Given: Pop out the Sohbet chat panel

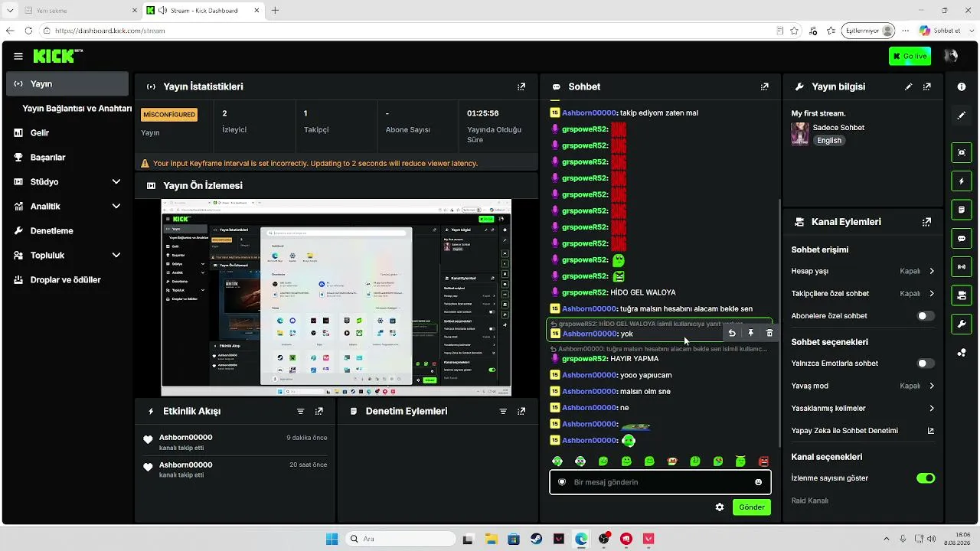Looking at the screenshot, I should (764, 87).
